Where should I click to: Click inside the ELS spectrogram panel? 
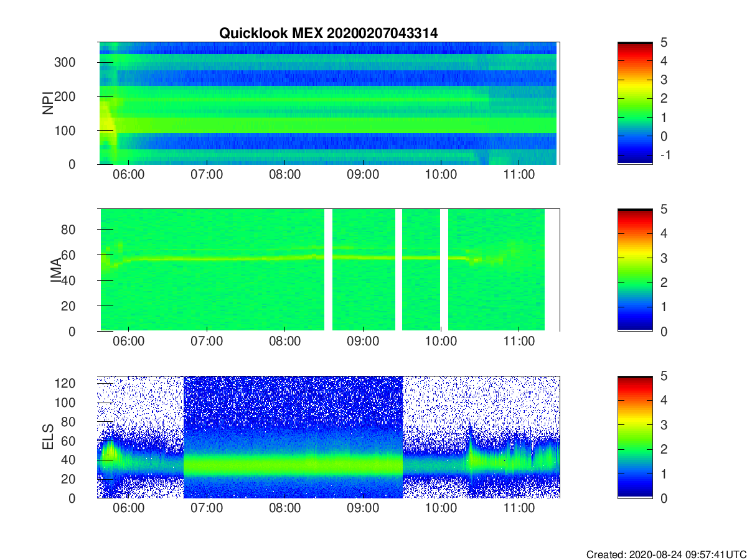[x=328, y=437]
